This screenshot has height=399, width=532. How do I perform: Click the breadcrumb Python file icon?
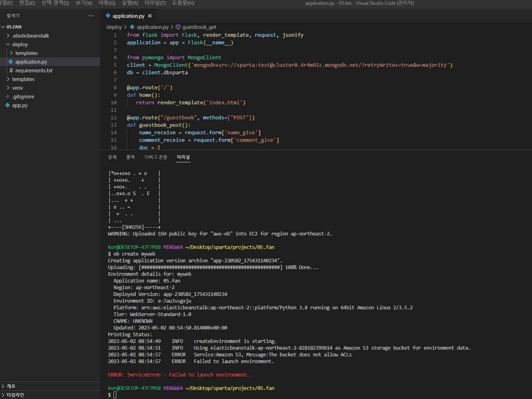pos(132,27)
